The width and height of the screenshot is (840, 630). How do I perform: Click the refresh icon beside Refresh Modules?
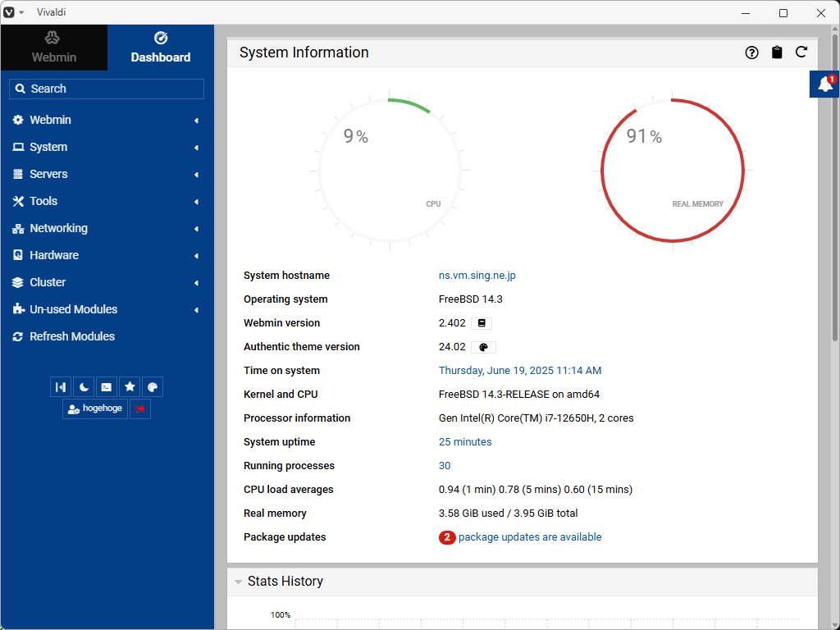click(18, 336)
